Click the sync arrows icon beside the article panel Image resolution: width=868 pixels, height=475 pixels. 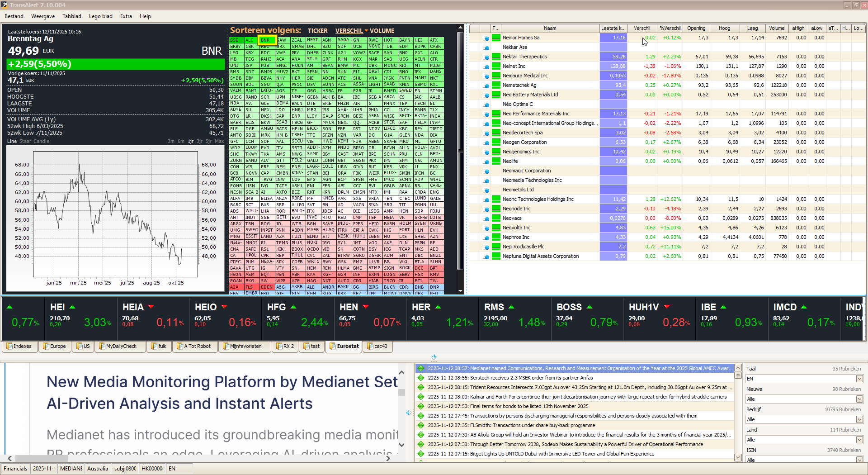(x=409, y=413)
